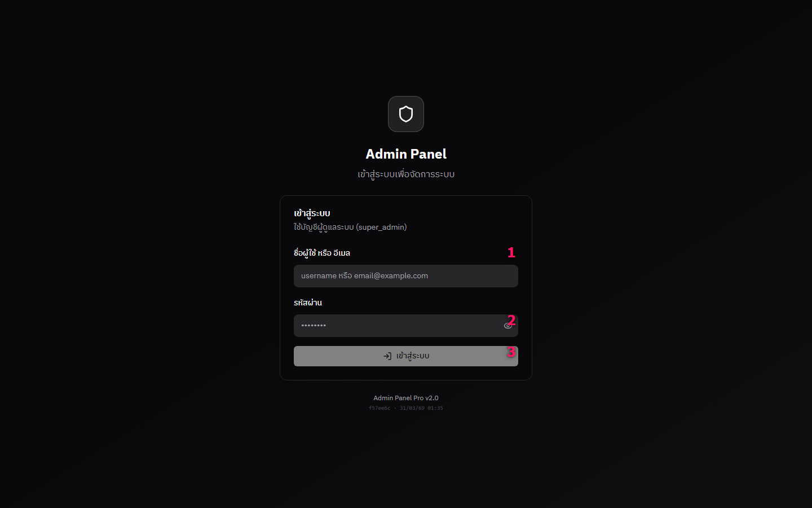Click the commit hash f57ee6c in the footer
812x508 pixels.
coord(379,408)
